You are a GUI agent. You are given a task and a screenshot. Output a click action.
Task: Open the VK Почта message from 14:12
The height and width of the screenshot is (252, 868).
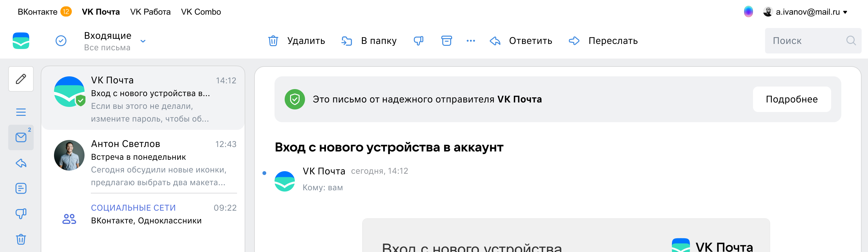point(143,98)
